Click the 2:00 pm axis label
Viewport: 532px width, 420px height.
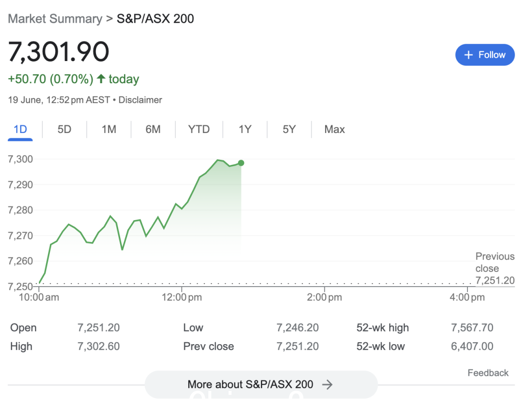click(x=324, y=297)
